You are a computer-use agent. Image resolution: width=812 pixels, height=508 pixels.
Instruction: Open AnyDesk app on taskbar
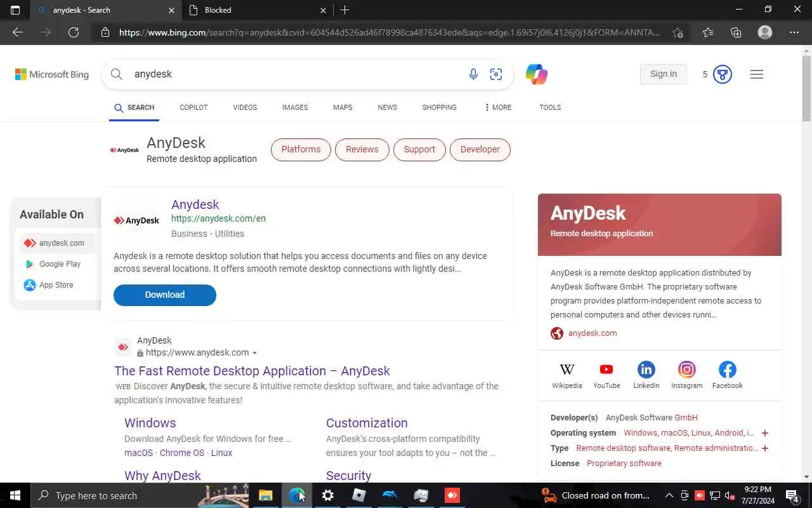(x=452, y=495)
